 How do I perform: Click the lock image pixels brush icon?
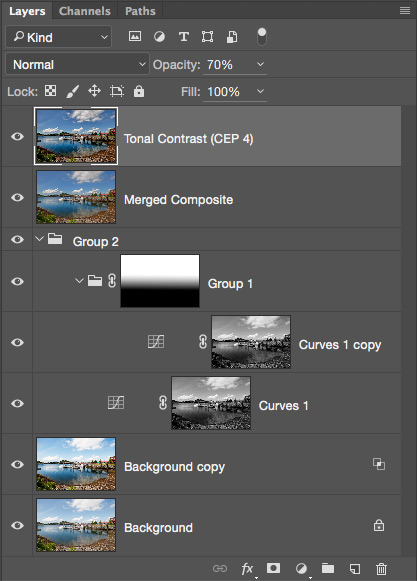coord(73,91)
